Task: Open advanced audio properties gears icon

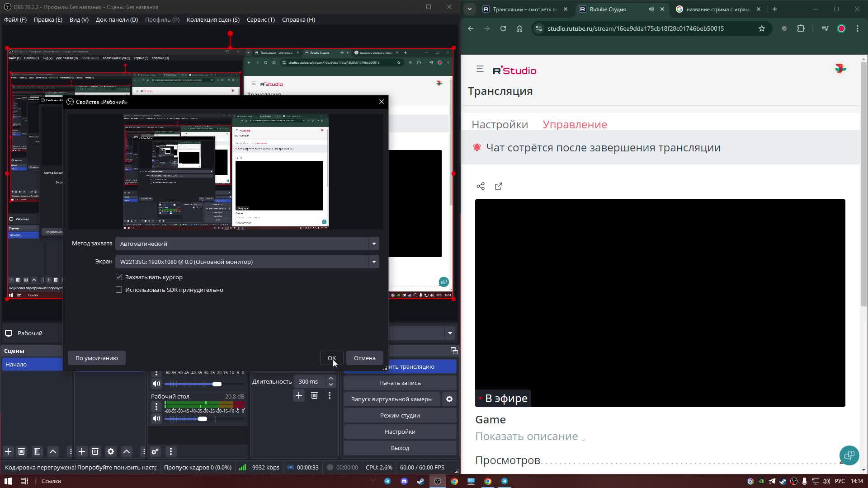Action: (155, 451)
